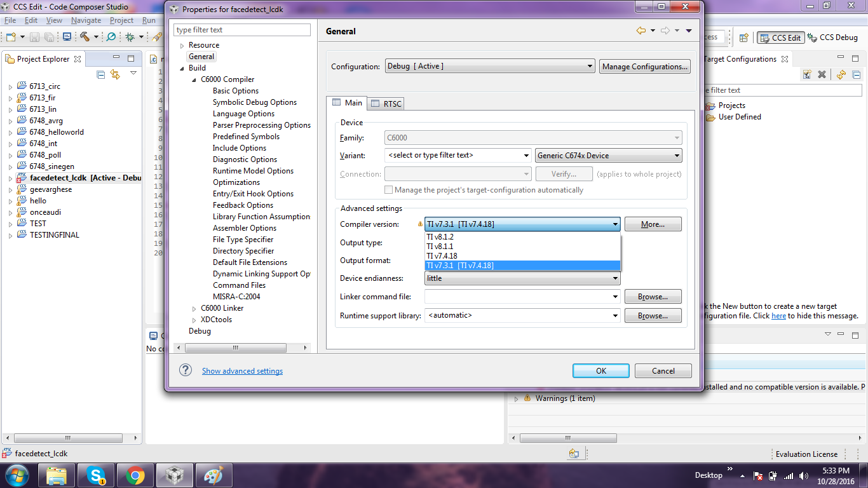The image size is (868, 488).
Task: Open the Generic C674x Device dropdown
Action: tap(608, 155)
